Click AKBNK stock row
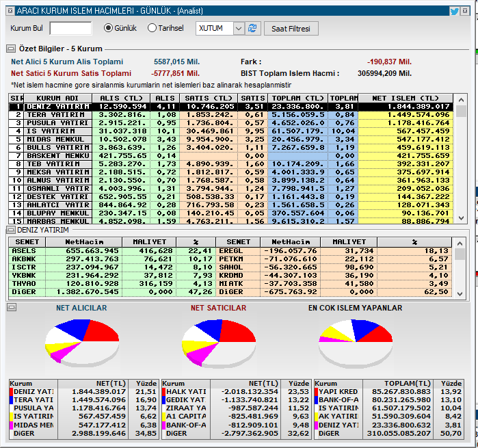 pos(112,259)
